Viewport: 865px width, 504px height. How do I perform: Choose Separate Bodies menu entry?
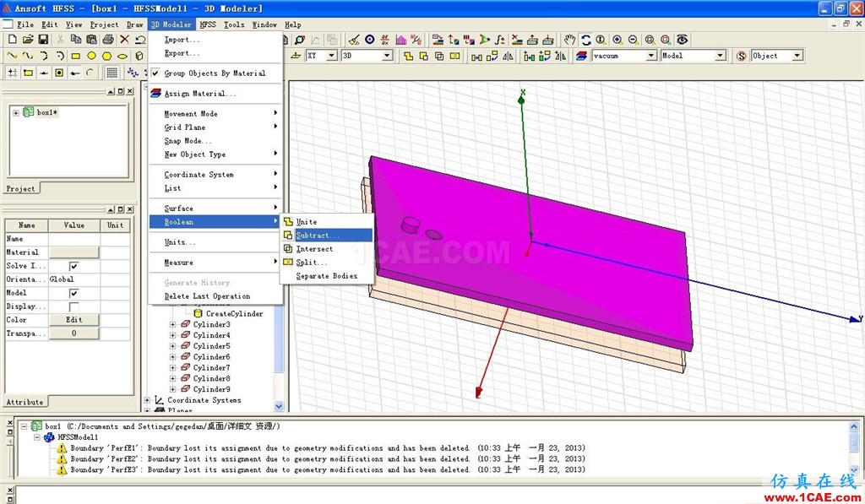click(x=327, y=276)
